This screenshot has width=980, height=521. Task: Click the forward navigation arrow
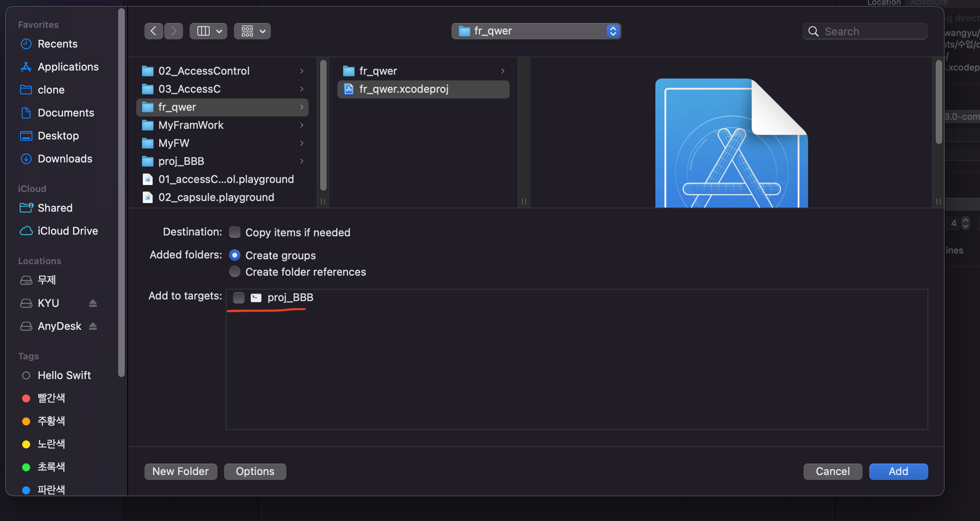coord(174,31)
